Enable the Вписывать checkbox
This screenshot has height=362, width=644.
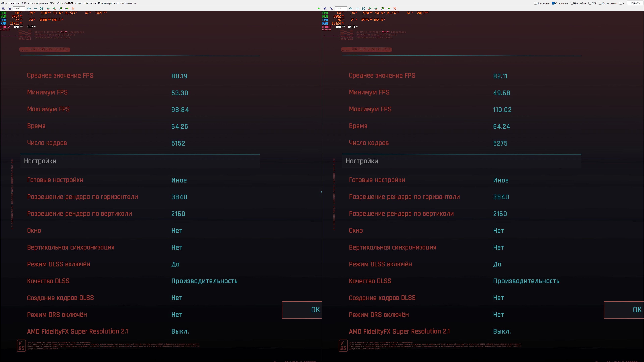click(535, 3)
